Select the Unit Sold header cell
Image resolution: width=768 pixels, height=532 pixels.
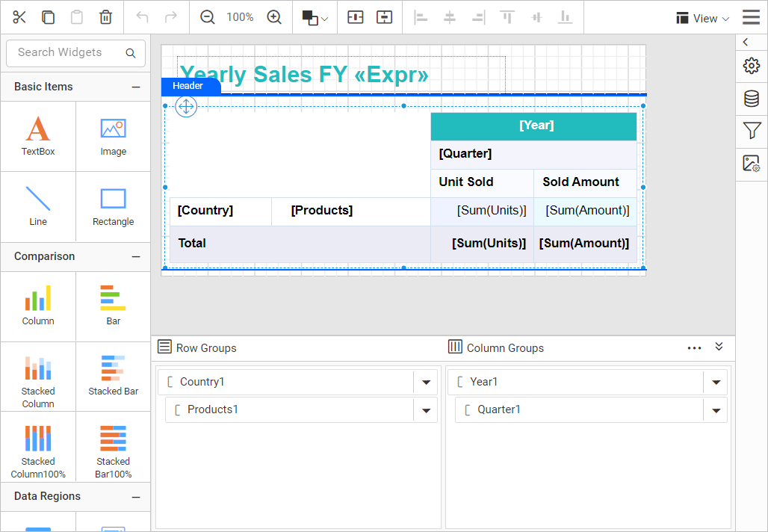482,182
